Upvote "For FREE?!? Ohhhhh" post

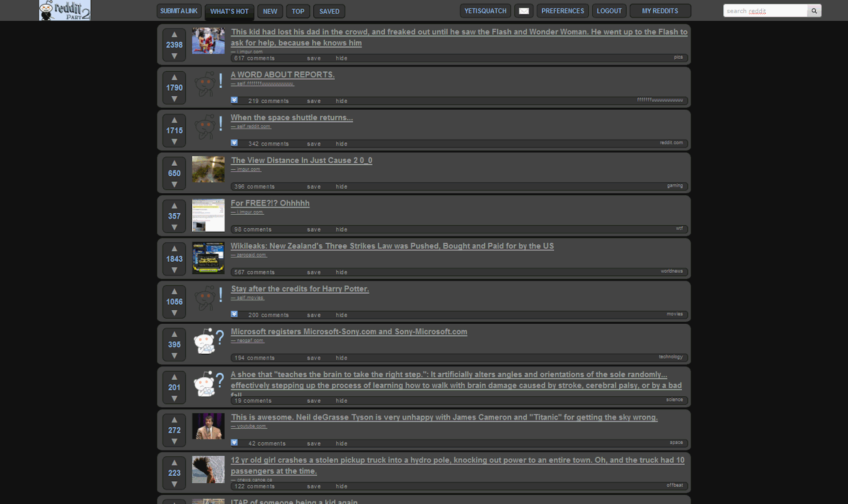click(x=174, y=206)
